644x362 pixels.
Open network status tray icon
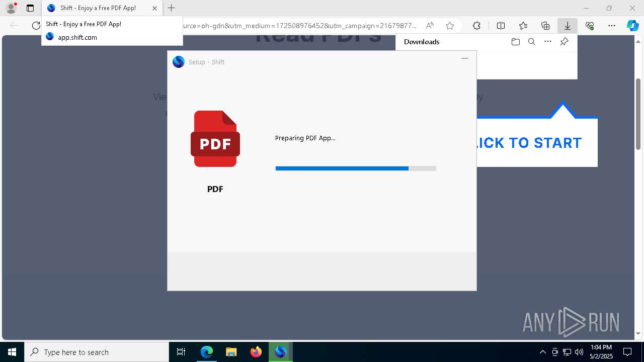point(567,352)
